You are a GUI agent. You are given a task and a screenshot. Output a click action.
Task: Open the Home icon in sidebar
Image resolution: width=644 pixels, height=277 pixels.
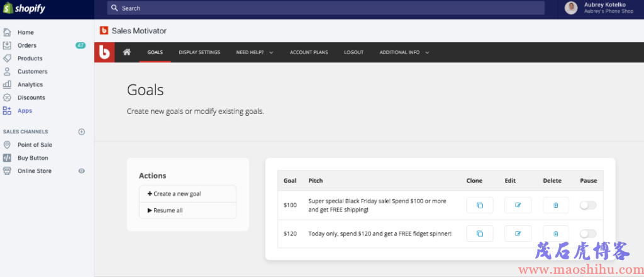coord(7,32)
